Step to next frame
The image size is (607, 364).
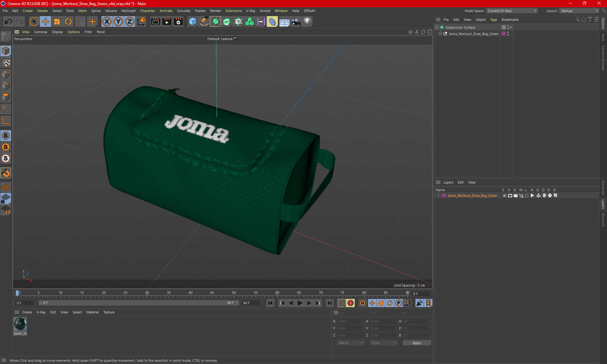point(309,303)
